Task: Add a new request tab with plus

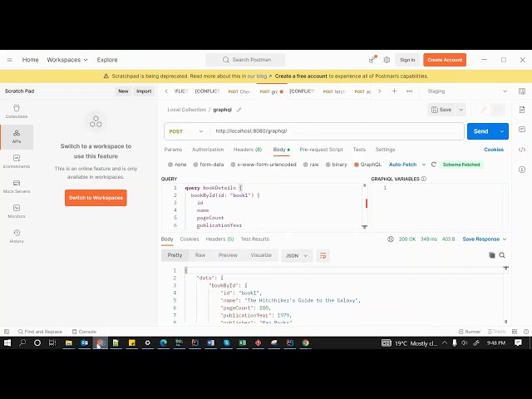Action: click(x=394, y=91)
